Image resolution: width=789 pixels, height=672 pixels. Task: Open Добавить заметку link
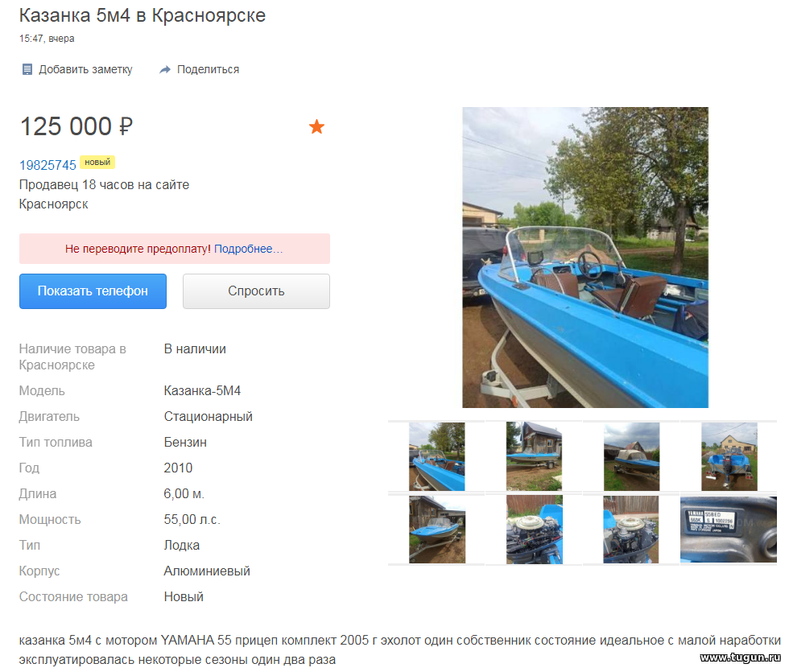click(x=85, y=69)
